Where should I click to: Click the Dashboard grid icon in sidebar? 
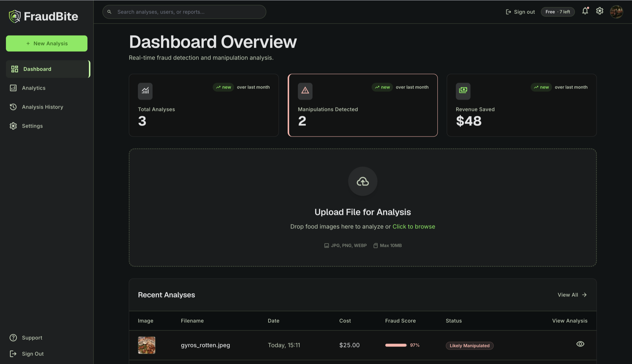point(14,69)
